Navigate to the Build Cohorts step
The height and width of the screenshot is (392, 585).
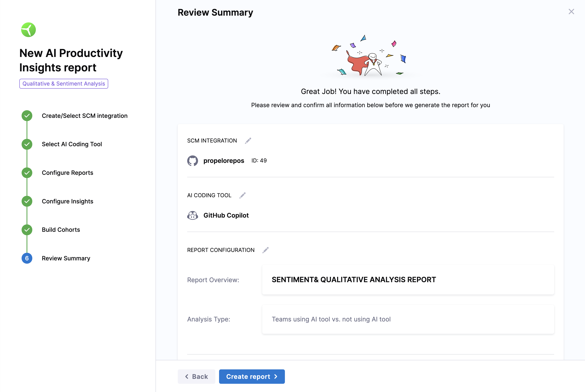(x=61, y=230)
